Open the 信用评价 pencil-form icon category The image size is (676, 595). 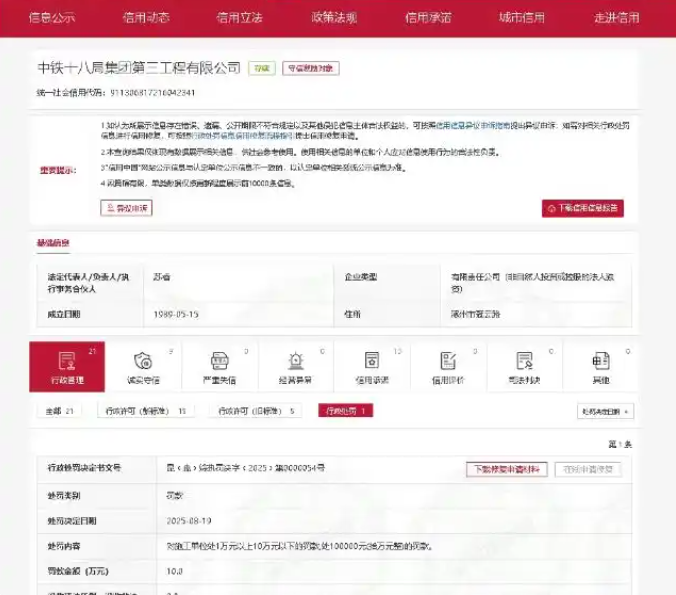coord(448,366)
